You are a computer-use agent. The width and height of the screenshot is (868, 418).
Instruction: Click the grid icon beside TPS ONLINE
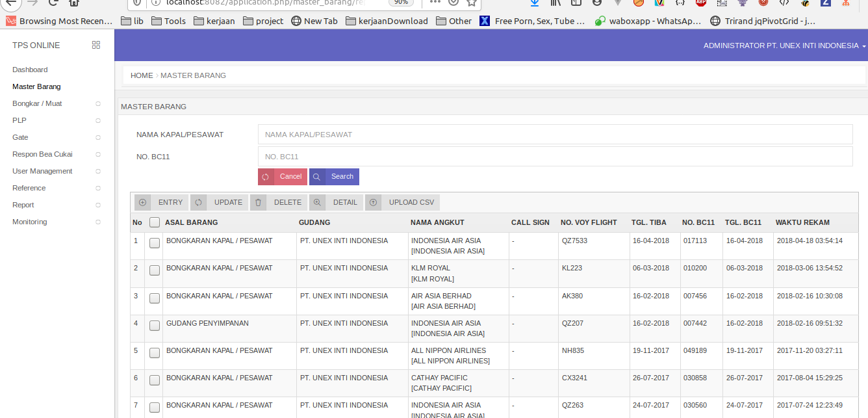(96, 45)
